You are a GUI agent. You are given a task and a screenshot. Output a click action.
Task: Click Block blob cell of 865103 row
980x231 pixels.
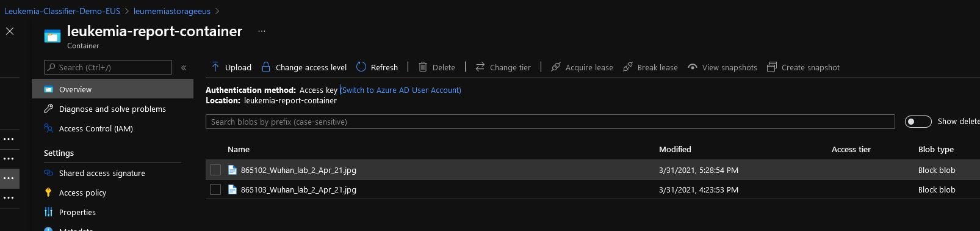[x=937, y=189]
